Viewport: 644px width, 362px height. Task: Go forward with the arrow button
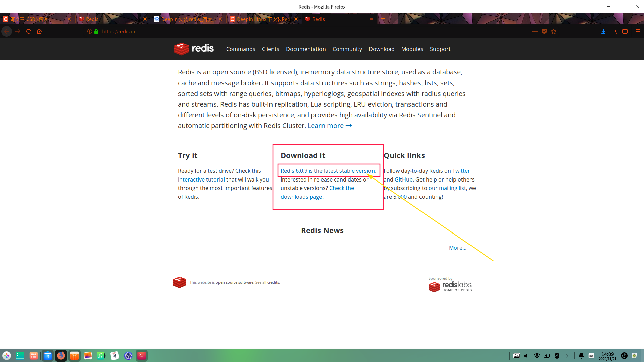pyautogui.click(x=18, y=31)
